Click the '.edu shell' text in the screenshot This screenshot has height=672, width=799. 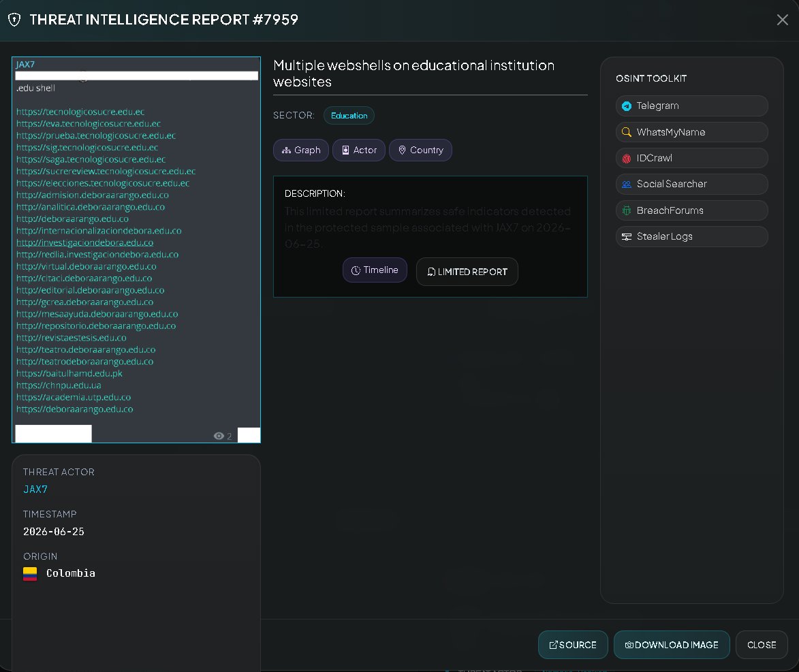pyautogui.click(x=35, y=88)
